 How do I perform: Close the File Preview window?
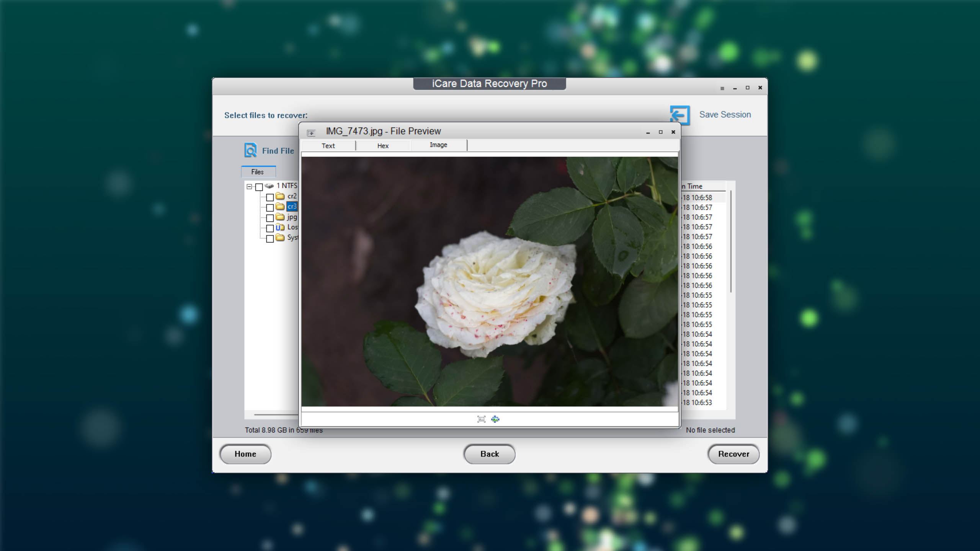pos(673,132)
